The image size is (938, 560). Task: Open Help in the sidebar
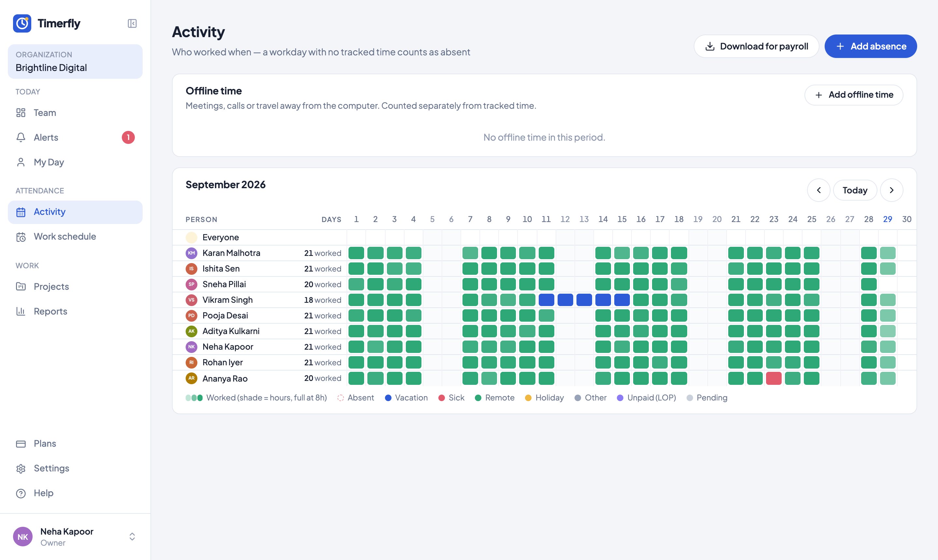point(75,493)
